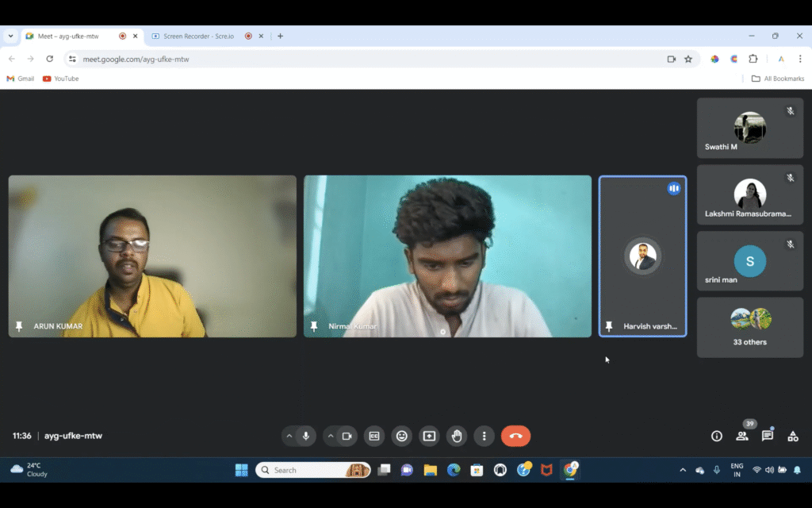Image resolution: width=812 pixels, height=508 pixels.
Task: Click the 33 others participant tile
Action: (749, 327)
